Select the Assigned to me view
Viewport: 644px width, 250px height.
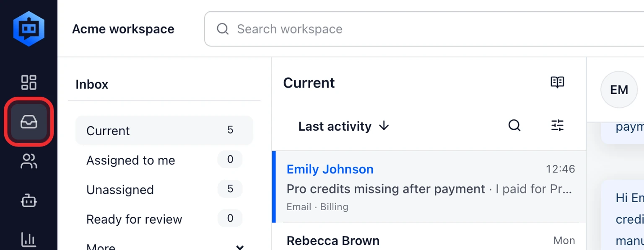pyautogui.click(x=164, y=160)
